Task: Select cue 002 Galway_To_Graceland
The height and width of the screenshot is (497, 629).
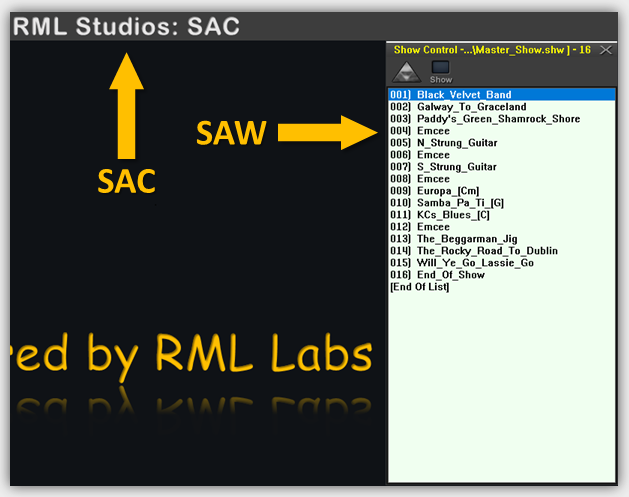Action: coord(457,107)
